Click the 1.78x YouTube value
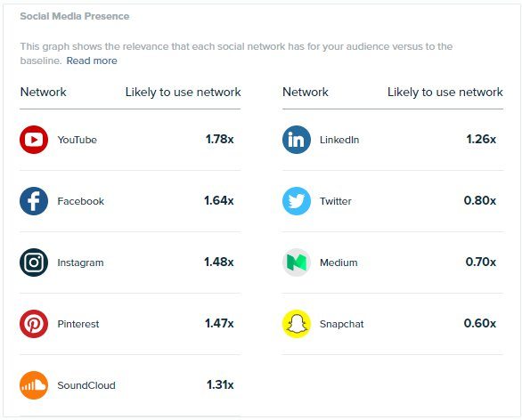Screen dimensions: 522x420 [x=220, y=140]
